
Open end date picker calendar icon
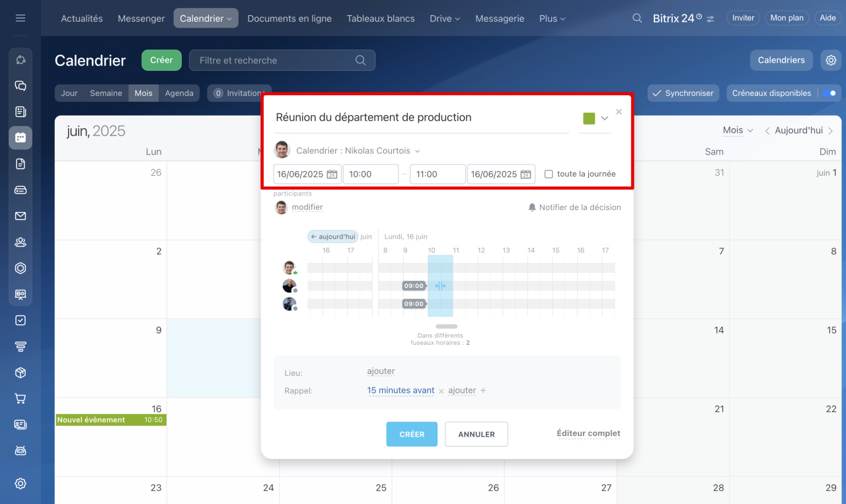click(x=526, y=174)
